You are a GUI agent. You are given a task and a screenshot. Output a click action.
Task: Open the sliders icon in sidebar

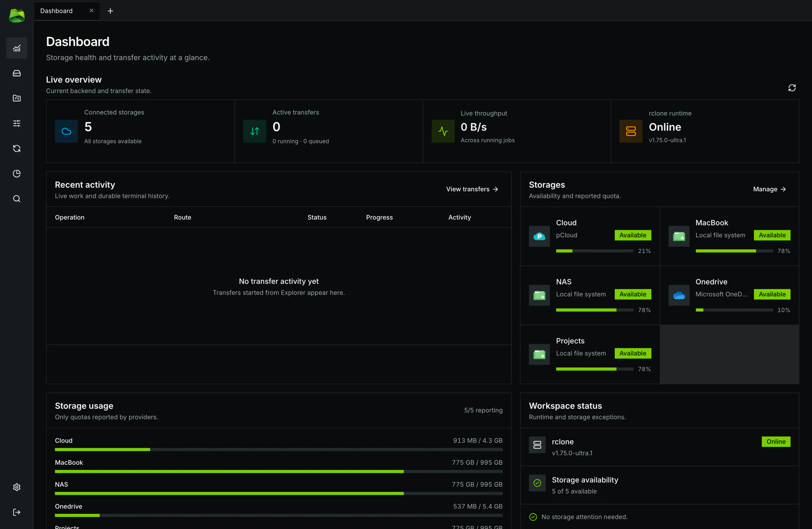coord(17,123)
